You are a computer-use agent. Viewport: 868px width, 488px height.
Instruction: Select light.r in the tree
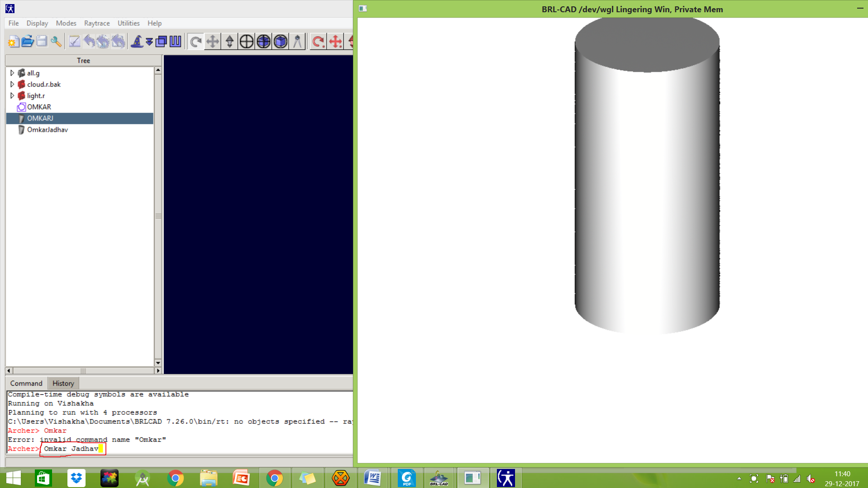(x=36, y=96)
